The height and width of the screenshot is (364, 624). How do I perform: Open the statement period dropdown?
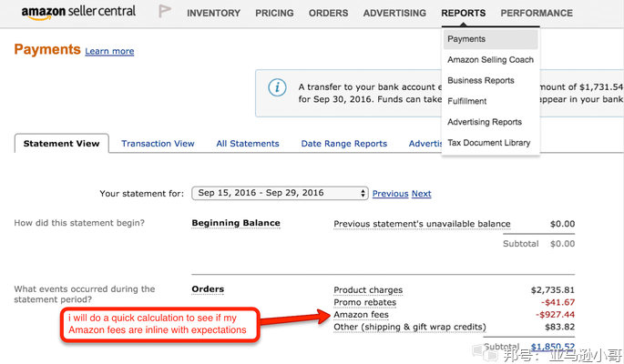pyautogui.click(x=280, y=193)
